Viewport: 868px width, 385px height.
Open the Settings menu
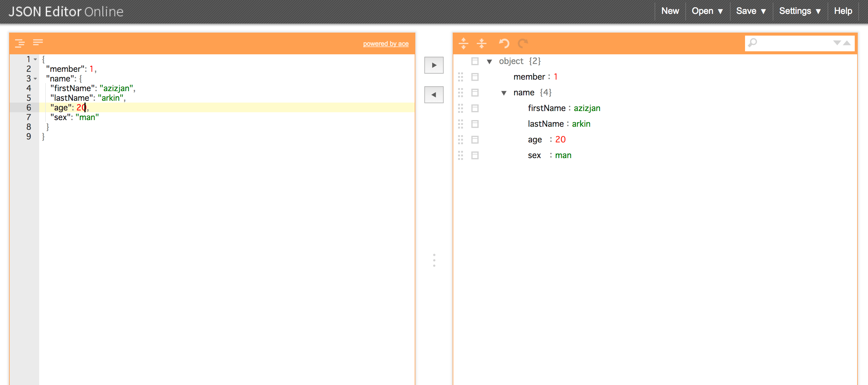click(800, 11)
